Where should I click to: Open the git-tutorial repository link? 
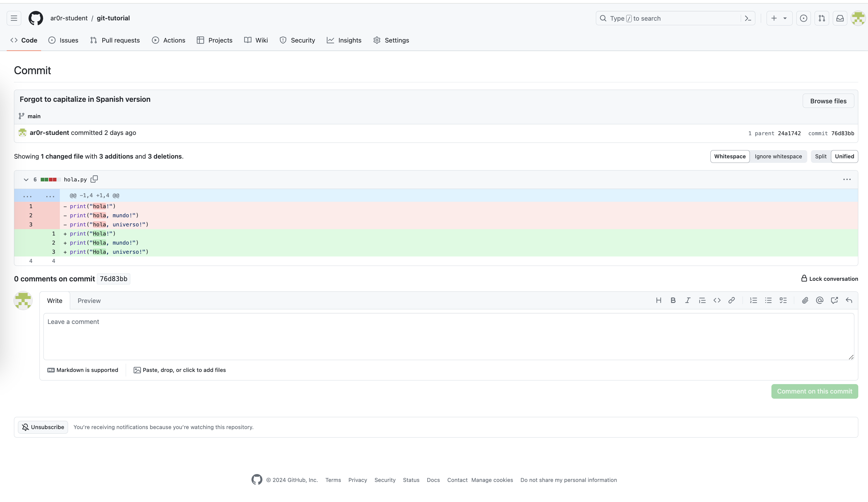pyautogui.click(x=113, y=18)
